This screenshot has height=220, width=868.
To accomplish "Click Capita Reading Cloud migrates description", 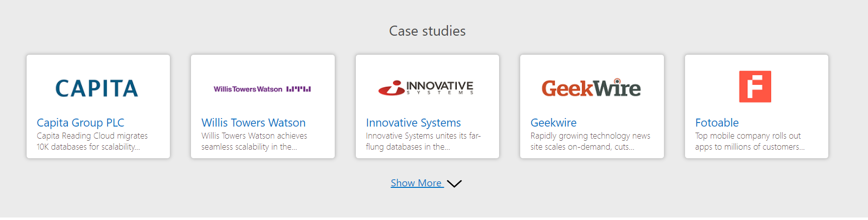I will tap(92, 141).
